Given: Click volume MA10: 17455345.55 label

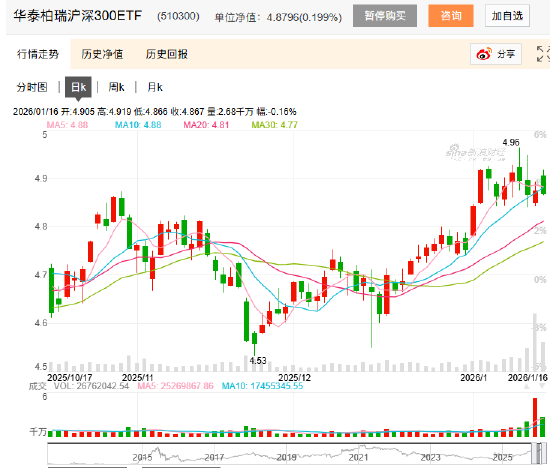Looking at the screenshot, I should point(262,386).
